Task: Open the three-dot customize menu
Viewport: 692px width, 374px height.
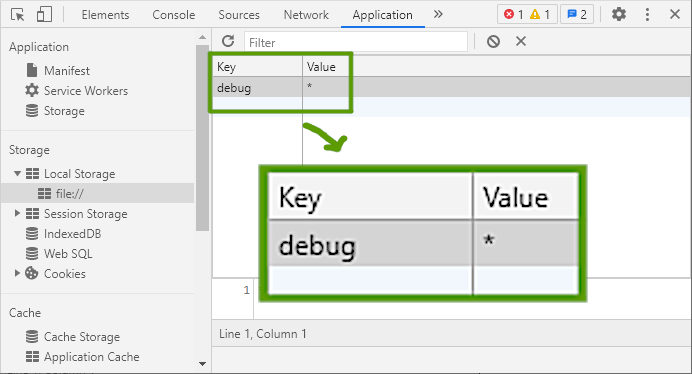Action: 647,14
